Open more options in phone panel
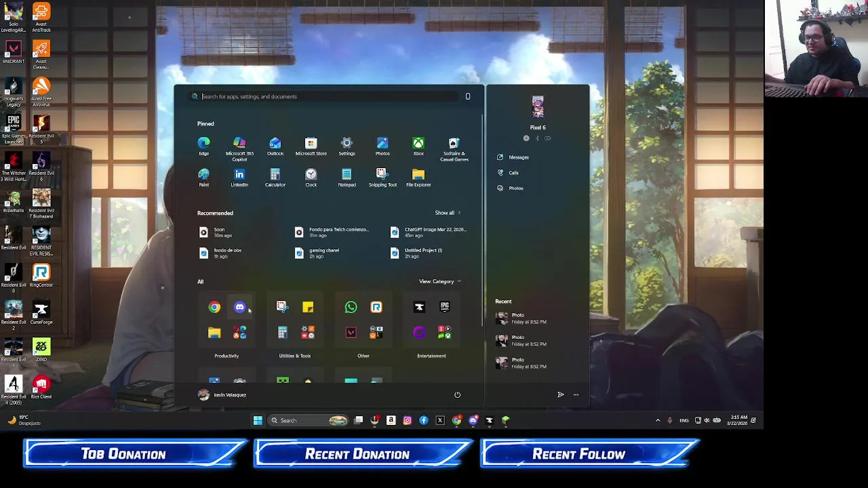Screen dimensions: 868x488 (x=576, y=394)
